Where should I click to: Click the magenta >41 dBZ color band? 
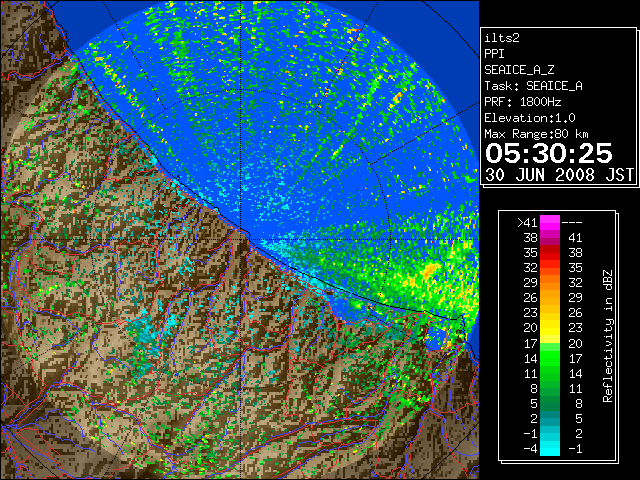pyautogui.click(x=550, y=223)
